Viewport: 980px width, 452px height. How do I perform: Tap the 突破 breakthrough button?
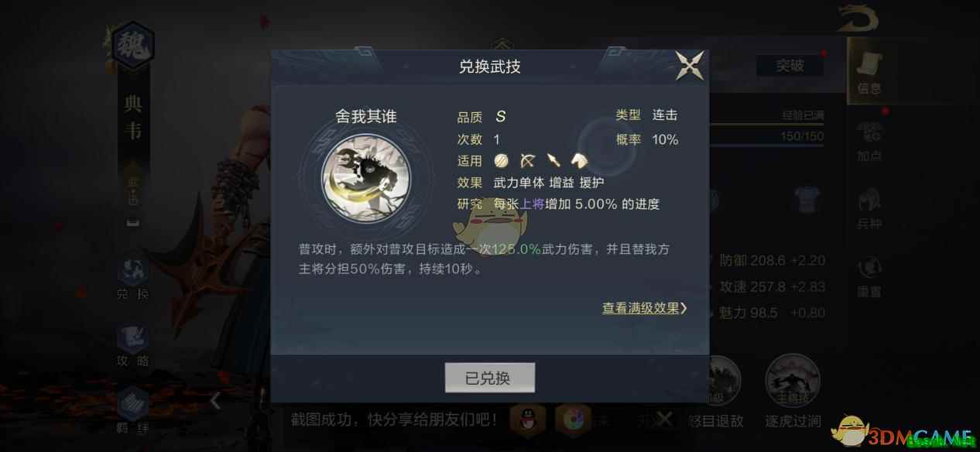(790, 66)
